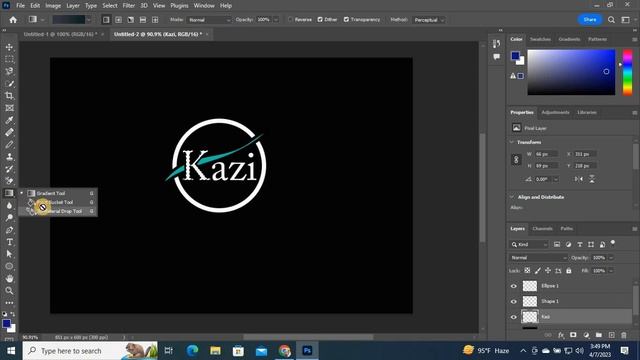
Task: Choose the radial gradient style icon
Action: click(x=118, y=20)
